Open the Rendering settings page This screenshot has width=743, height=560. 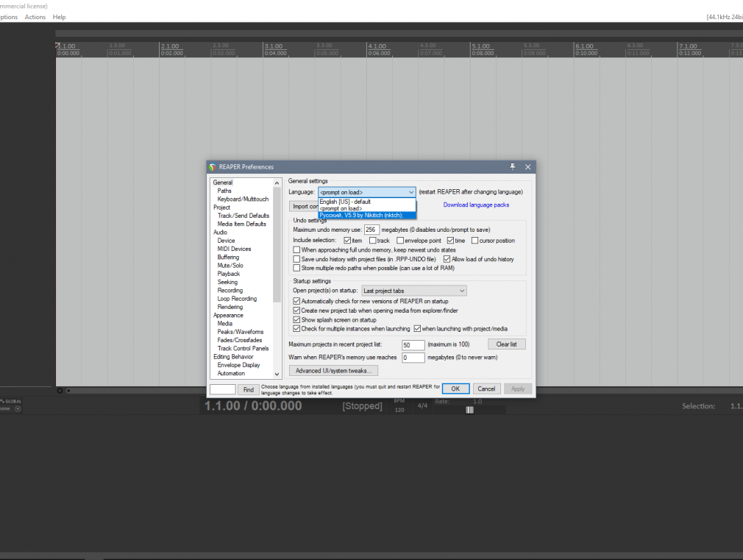click(230, 307)
